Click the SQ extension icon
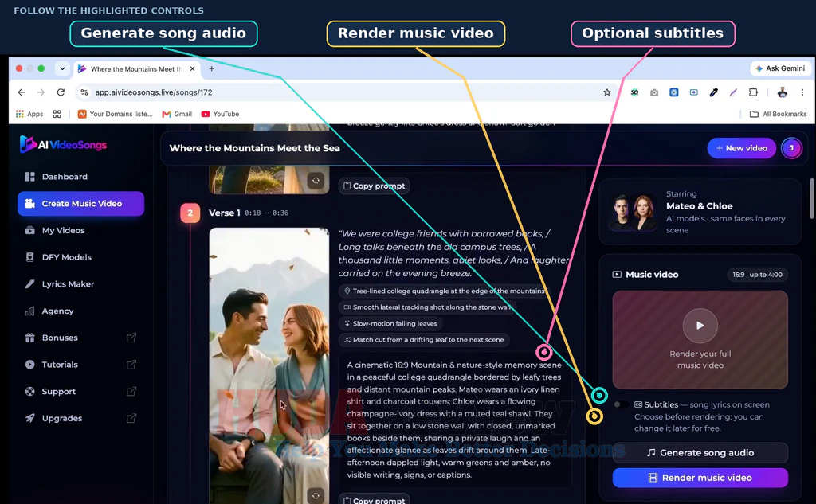 pyautogui.click(x=634, y=92)
